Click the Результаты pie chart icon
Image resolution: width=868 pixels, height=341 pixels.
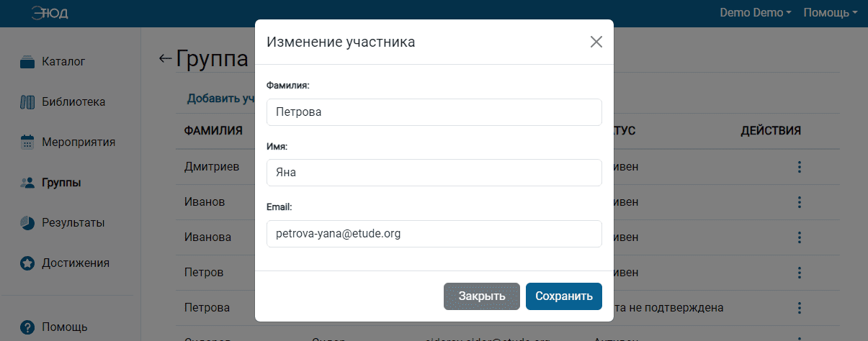(27, 223)
